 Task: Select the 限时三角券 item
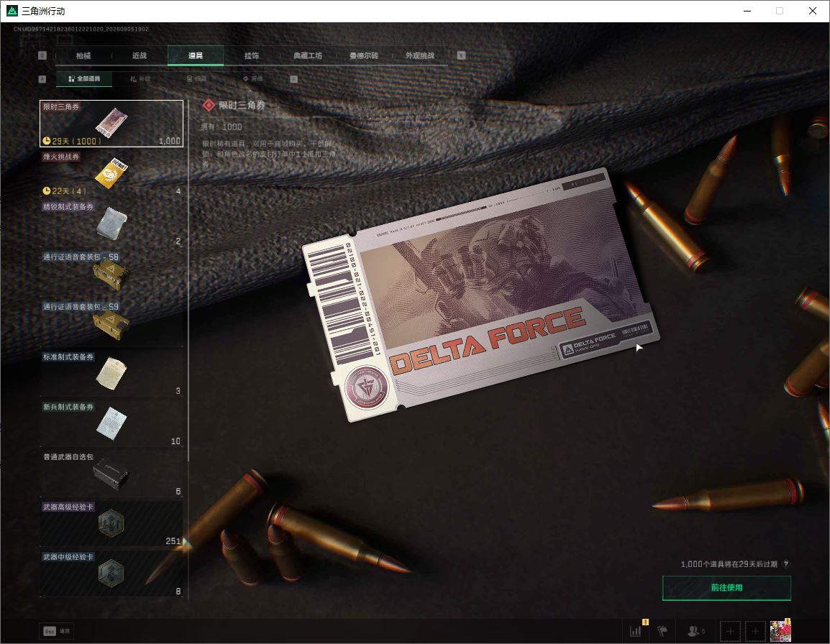pyautogui.click(x=111, y=124)
